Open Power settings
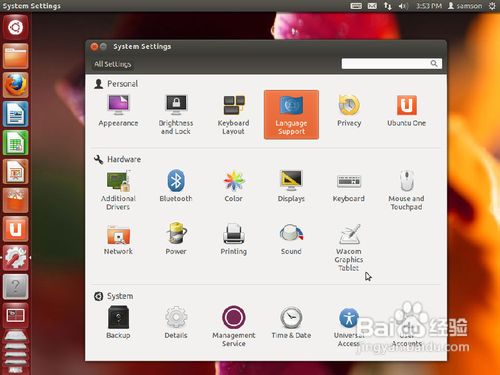This screenshot has height=375, width=500. pyautogui.click(x=176, y=239)
